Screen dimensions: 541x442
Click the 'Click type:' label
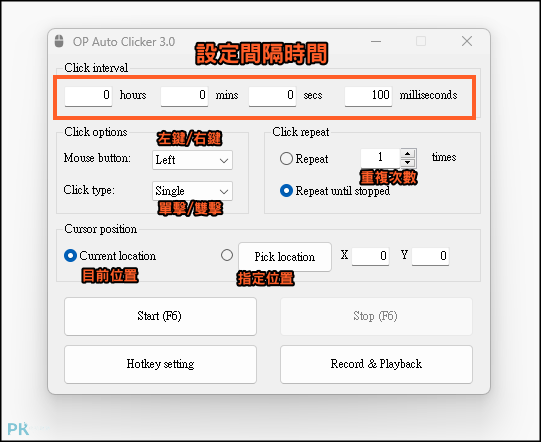point(89,190)
